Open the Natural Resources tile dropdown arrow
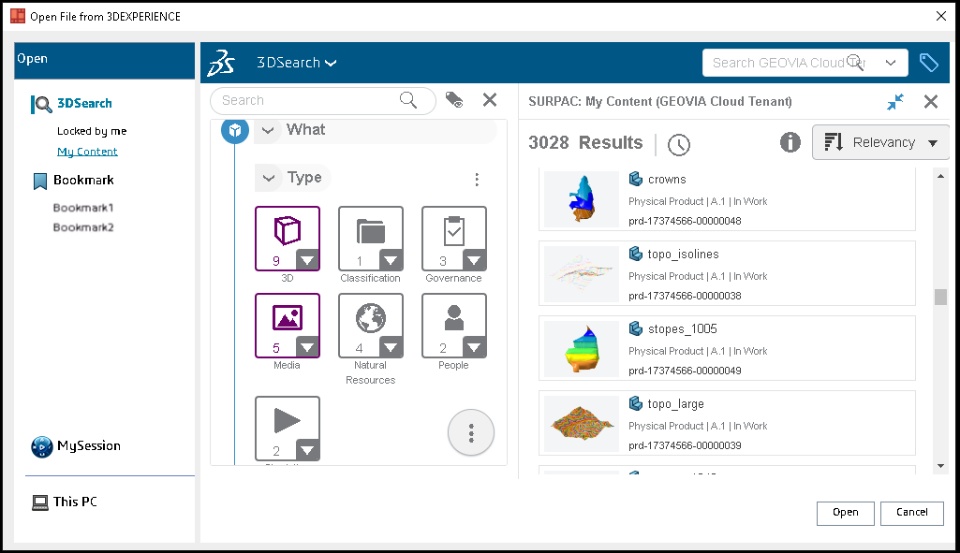Screen dimensions: 960x553 pos(391,347)
